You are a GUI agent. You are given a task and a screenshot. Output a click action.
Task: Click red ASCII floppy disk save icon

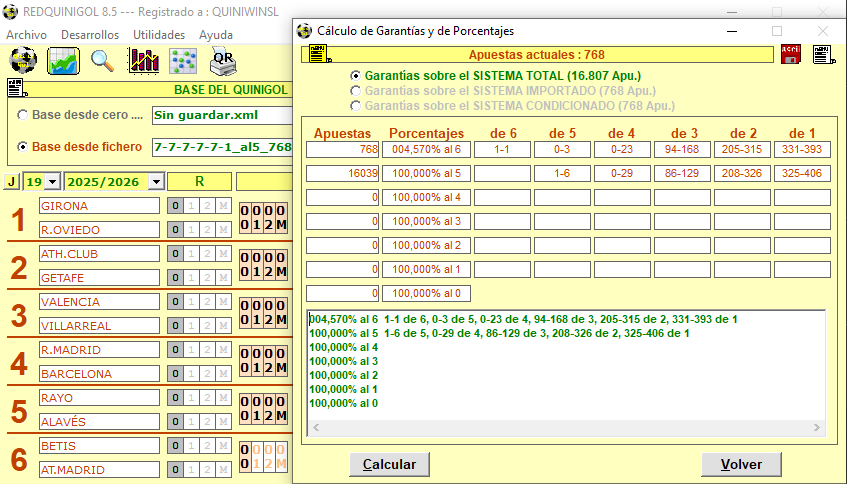tap(791, 54)
